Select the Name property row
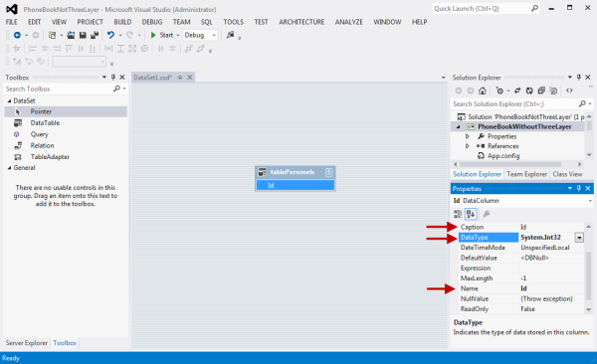The image size is (597, 364). (x=521, y=288)
